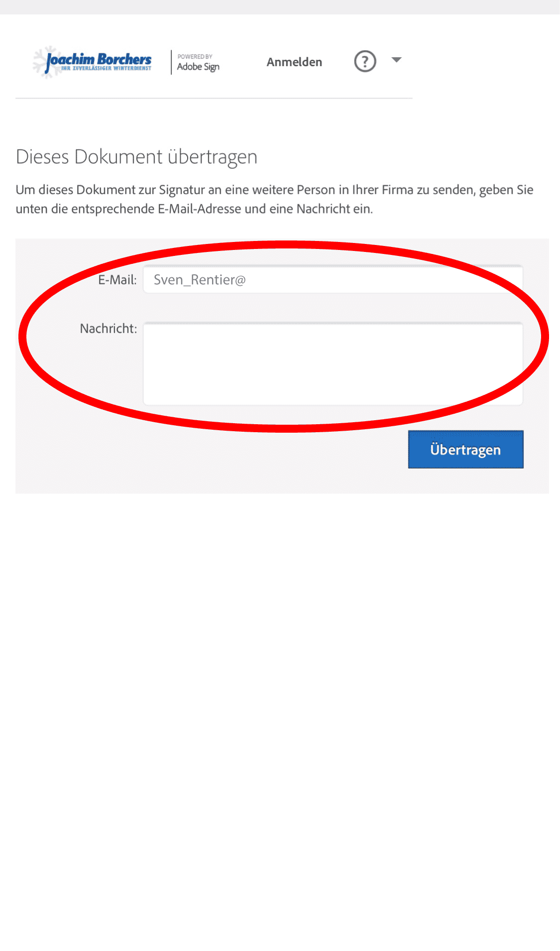Click the vertical divider beside Adobe Sign
560x951 pixels.
pyautogui.click(x=171, y=62)
